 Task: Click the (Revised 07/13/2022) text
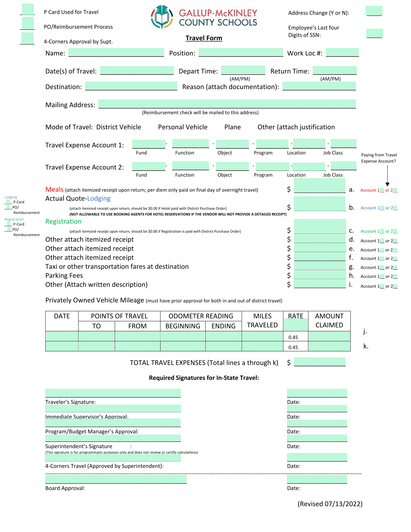point(330,504)
